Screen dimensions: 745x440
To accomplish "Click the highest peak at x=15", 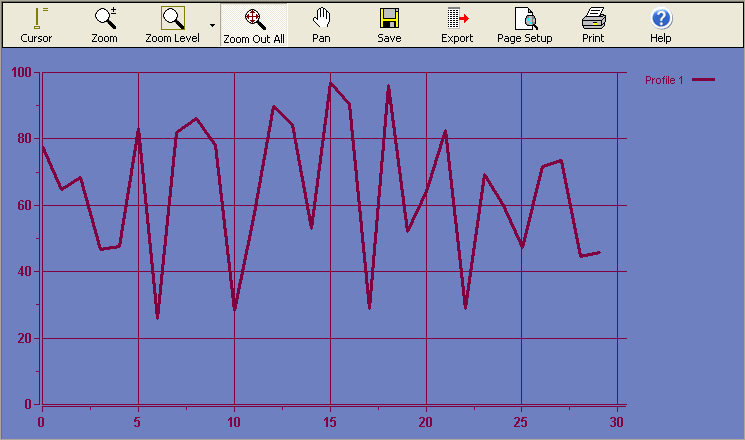I will [330, 83].
